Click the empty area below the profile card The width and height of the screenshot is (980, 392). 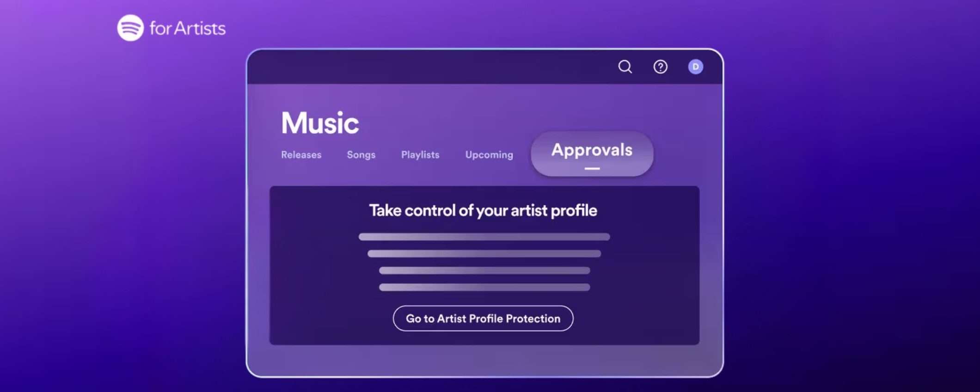[484, 361]
